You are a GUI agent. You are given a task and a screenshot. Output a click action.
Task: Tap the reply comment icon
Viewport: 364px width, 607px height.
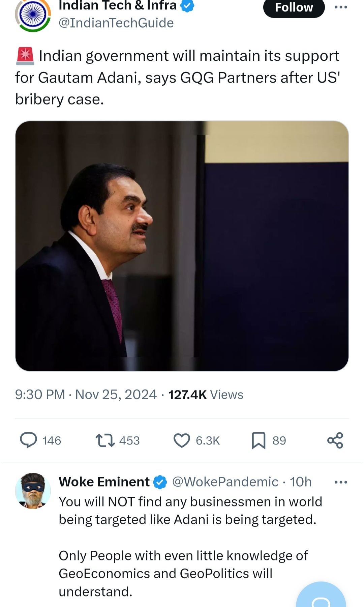click(29, 440)
